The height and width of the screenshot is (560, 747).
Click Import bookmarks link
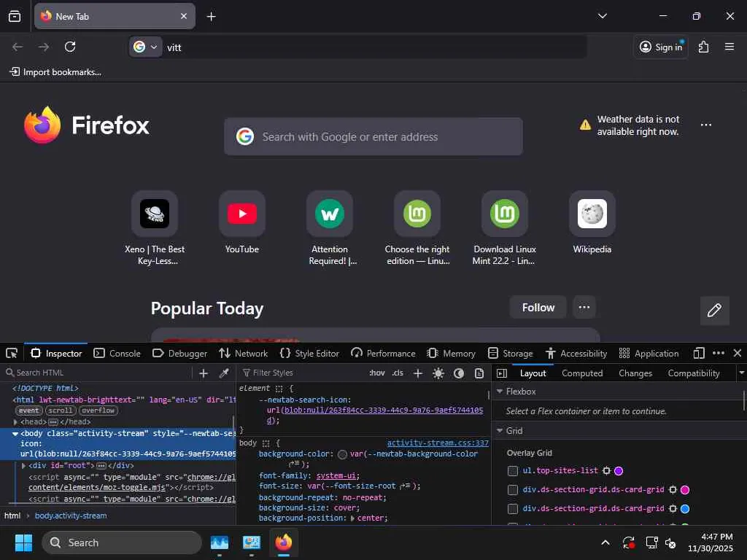click(x=55, y=72)
